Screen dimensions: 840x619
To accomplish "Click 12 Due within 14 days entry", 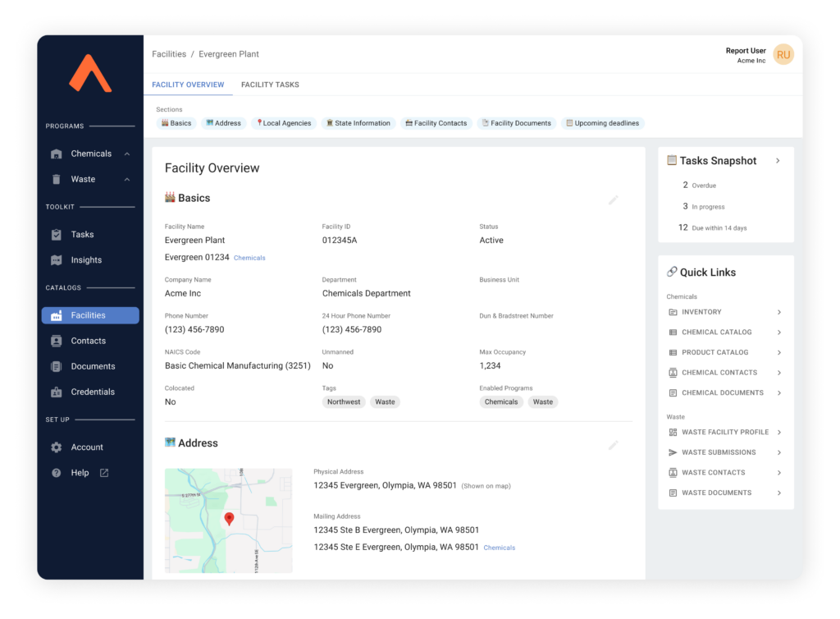I will (713, 227).
